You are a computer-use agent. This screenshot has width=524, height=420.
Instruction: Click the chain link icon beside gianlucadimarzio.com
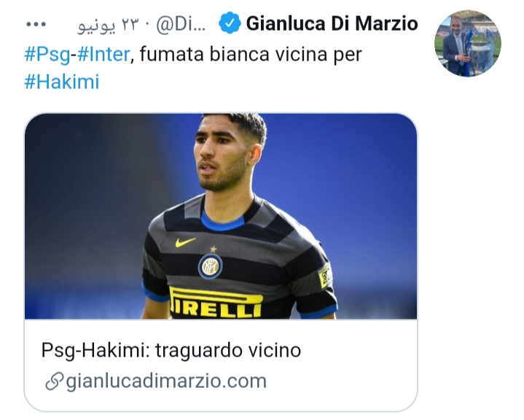[x=54, y=381]
